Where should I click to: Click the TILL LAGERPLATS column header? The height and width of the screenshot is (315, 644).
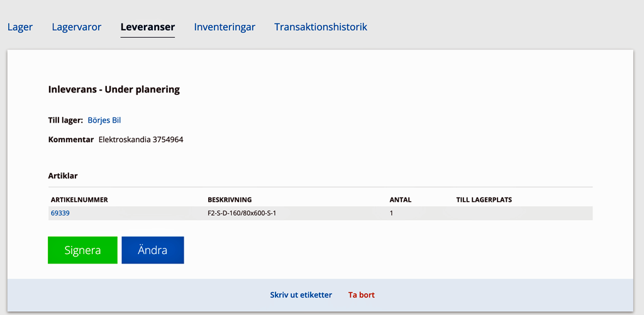pyautogui.click(x=484, y=200)
